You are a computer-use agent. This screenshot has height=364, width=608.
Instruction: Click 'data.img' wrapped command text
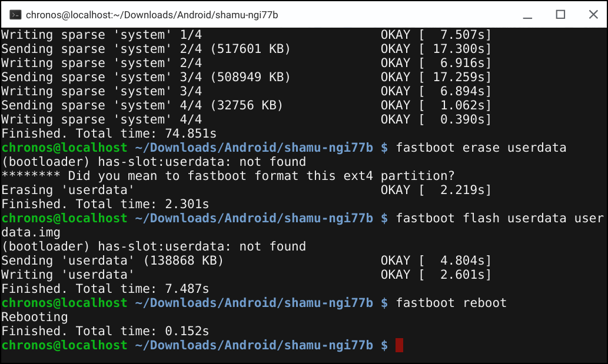31,232
